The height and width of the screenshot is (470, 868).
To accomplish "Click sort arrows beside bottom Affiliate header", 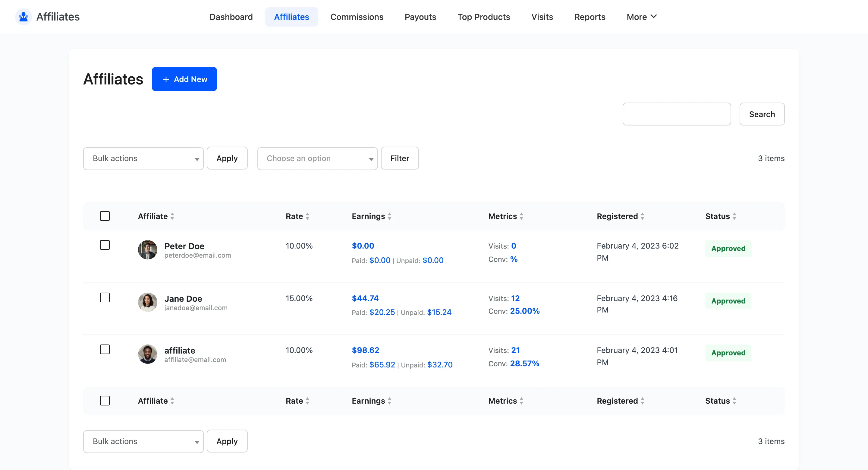I will click(172, 401).
